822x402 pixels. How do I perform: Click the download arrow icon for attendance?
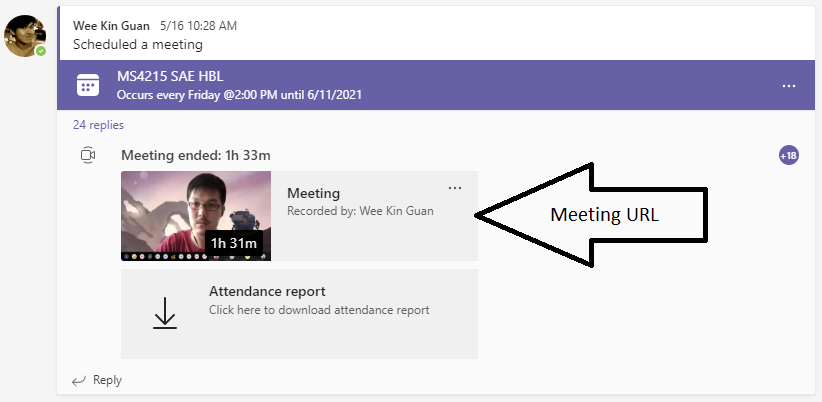[x=165, y=313]
